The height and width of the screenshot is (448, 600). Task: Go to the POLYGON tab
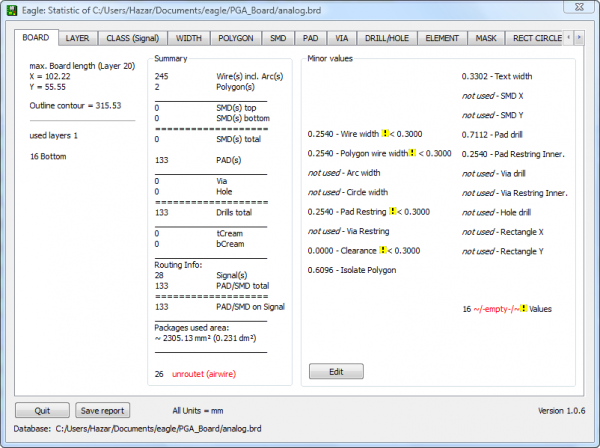click(236, 38)
